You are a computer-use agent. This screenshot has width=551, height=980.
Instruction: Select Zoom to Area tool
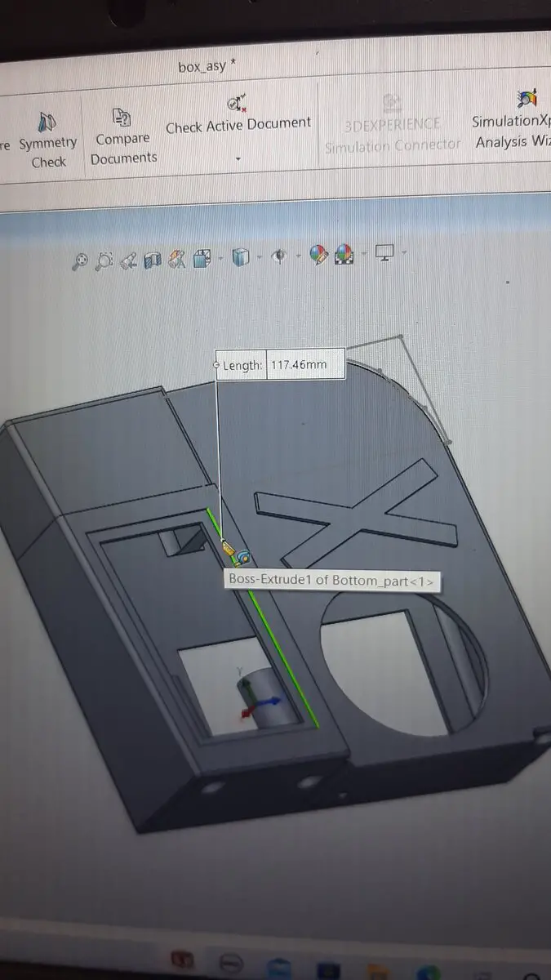104,261
